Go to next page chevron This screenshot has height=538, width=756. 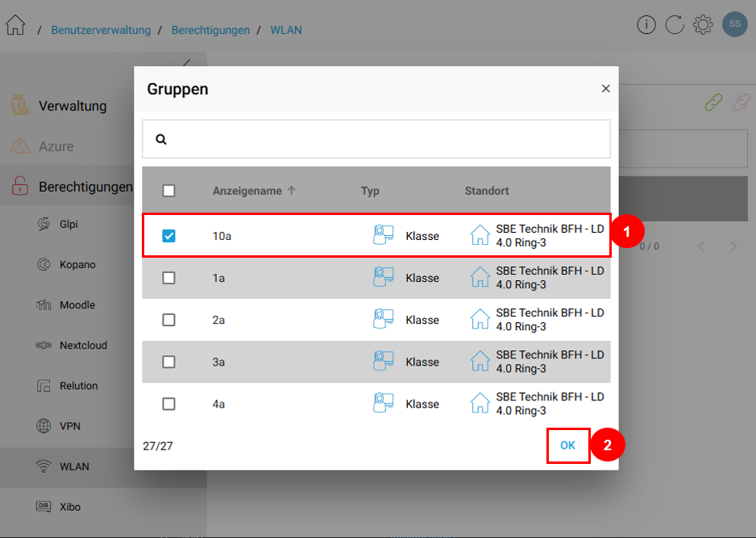click(x=733, y=246)
